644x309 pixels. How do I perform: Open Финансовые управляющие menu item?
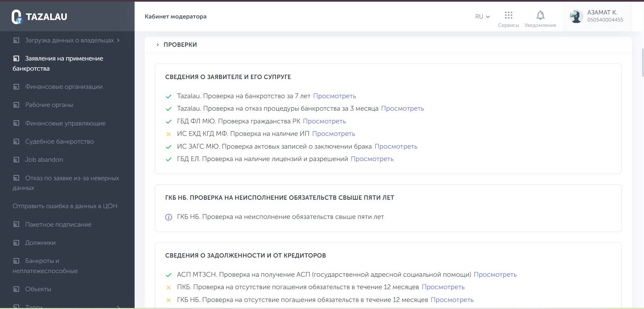point(65,123)
